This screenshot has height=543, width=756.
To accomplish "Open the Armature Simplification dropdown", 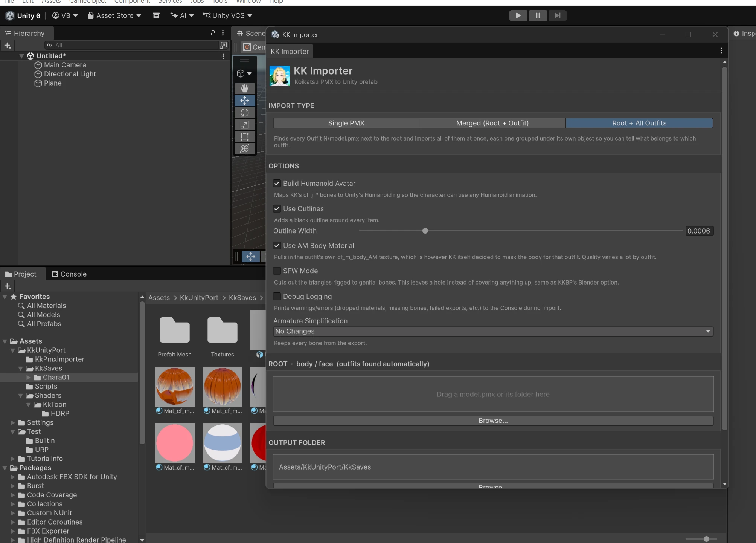I will click(493, 331).
